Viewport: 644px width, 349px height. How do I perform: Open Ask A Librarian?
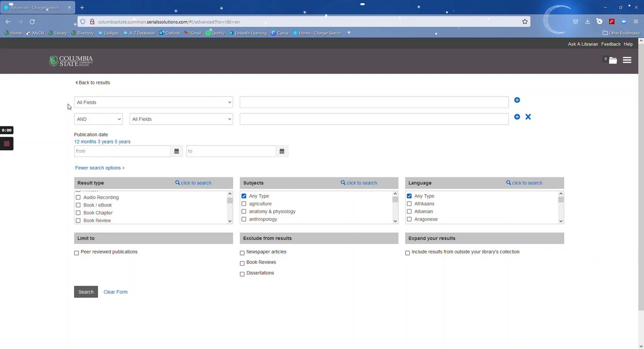[x=583, y=44]
